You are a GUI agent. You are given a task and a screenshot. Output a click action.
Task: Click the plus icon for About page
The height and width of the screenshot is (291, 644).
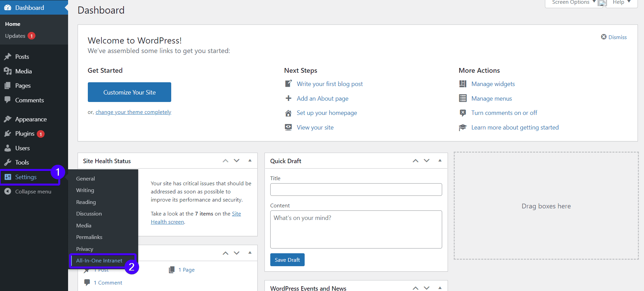[288, 98]
